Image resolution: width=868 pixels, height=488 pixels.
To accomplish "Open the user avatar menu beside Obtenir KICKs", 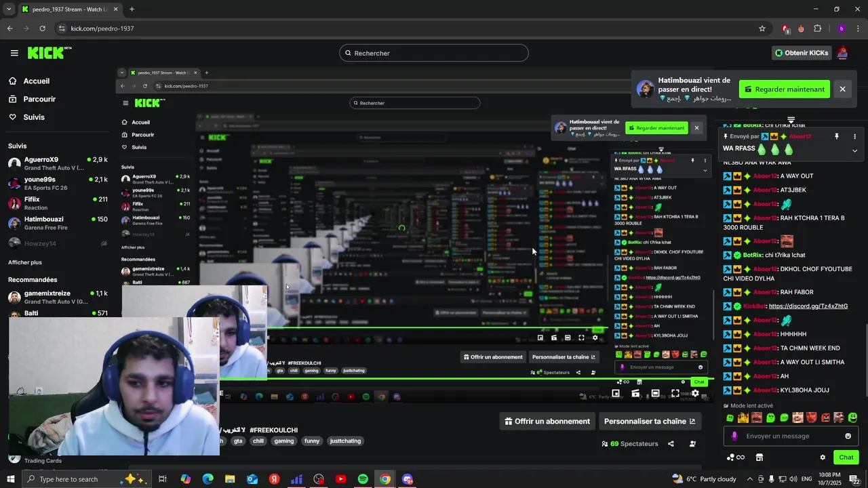I will (x=842, y=53).
